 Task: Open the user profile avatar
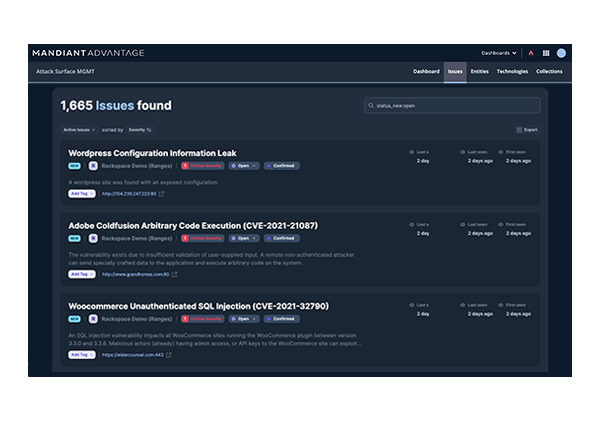click(561, 53)
